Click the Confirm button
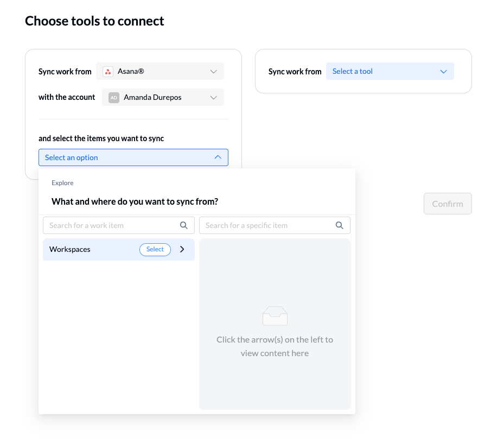Image resolution: width=504 pixels, height=443 pixels. point(448,204)
